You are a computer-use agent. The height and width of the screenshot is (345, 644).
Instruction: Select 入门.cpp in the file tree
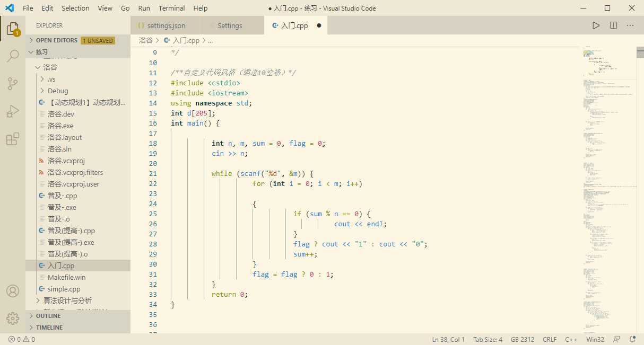pos(78,266)
